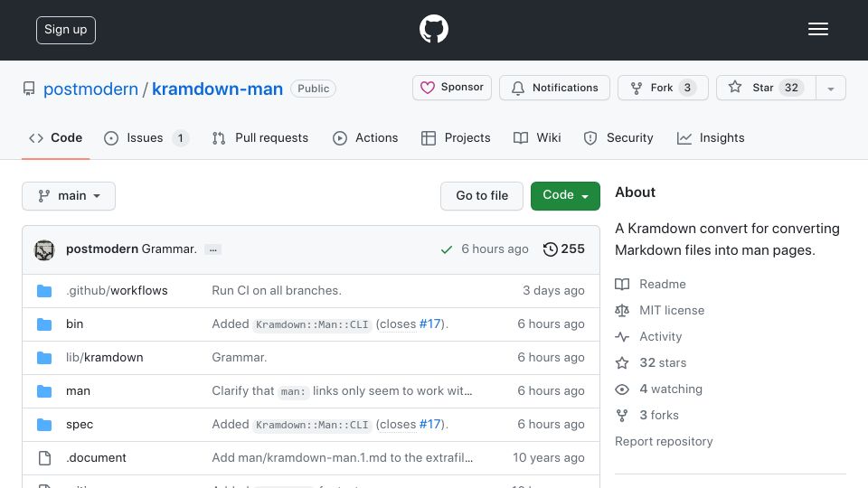The image size is (868, 488).
Task: Expand commit details ellipsis button
Action: click(x=213, y=249)
